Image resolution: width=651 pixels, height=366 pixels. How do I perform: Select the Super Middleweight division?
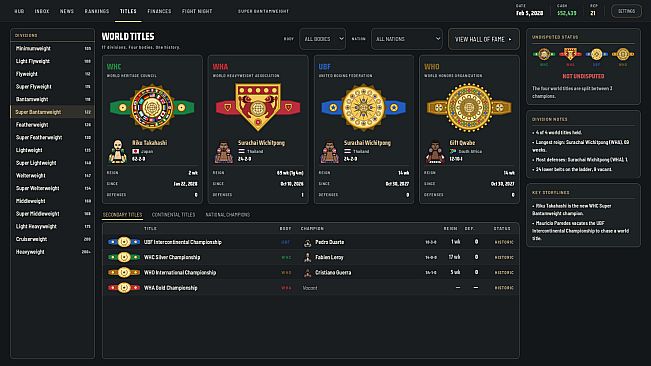pos(53,214)
